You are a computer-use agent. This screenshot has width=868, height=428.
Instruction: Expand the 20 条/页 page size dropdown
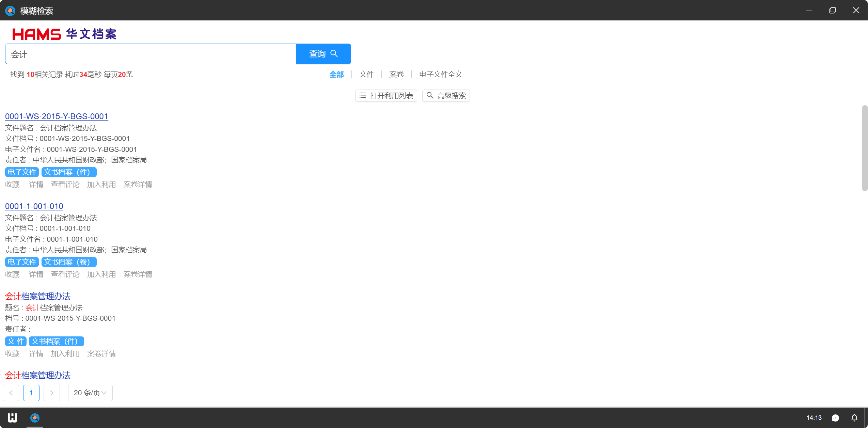90,393
